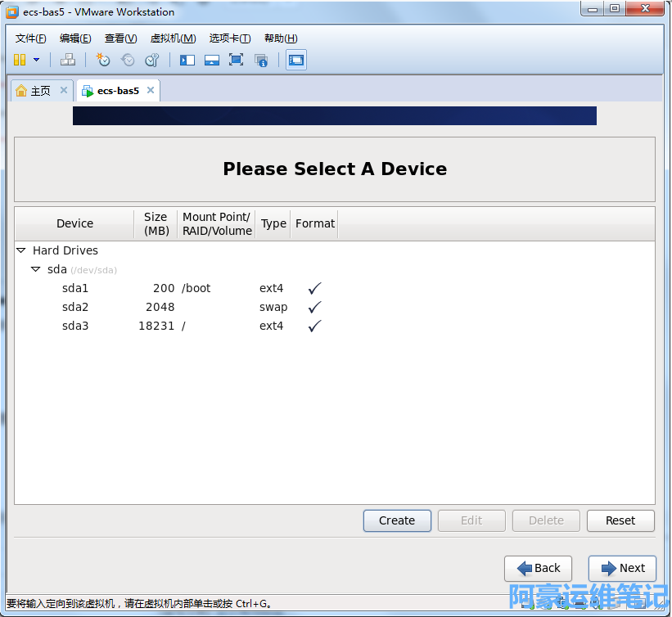Close the ecs-bas5 tab
The width and height of the screenshot is (672, 617).
click(x=151, y=91)
